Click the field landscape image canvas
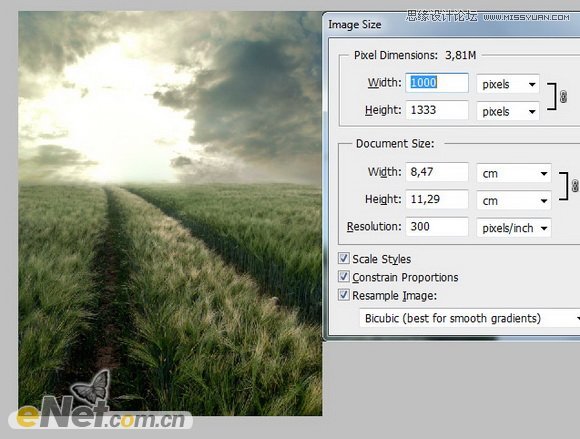This screenshot has height=439, width=580. (170, 213)
